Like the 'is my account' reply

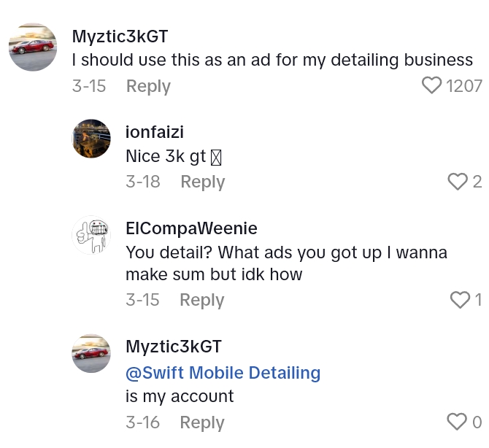click(x=457, y=422)
